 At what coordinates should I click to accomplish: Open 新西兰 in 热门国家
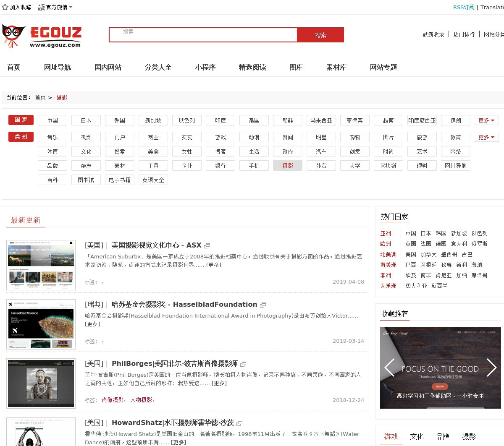440,286
